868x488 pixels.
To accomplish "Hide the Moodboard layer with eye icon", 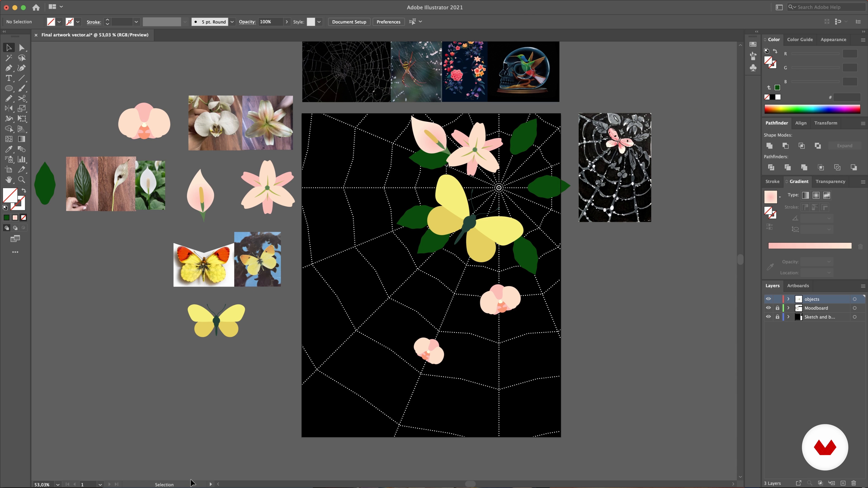I will [x=768, y=307].
